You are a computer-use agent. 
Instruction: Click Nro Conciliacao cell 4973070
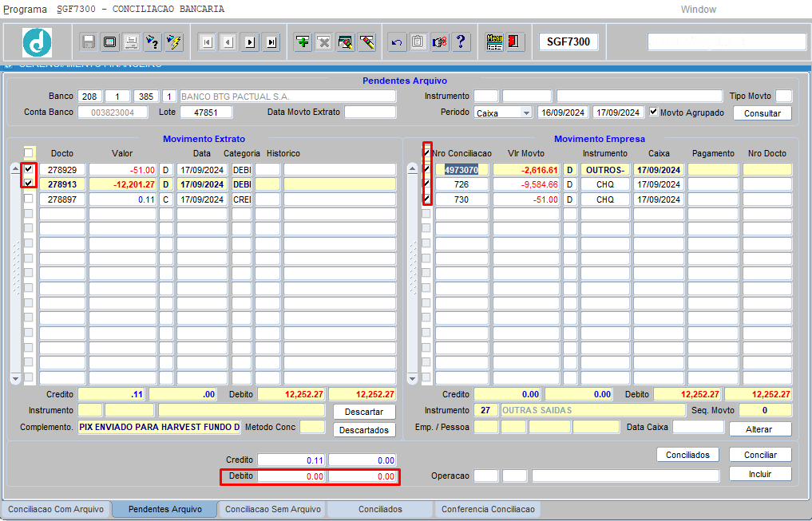coord(461,170)
